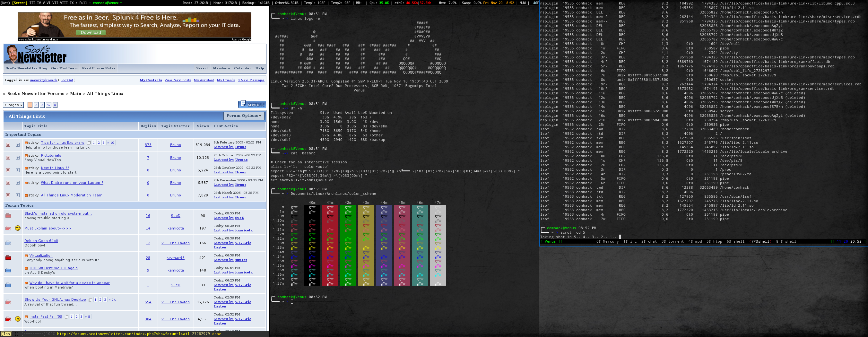Viewport: 868px width, 337px height.
Task: Click Cpu: 35.0% in top status bar
Action: pos(379,3)
